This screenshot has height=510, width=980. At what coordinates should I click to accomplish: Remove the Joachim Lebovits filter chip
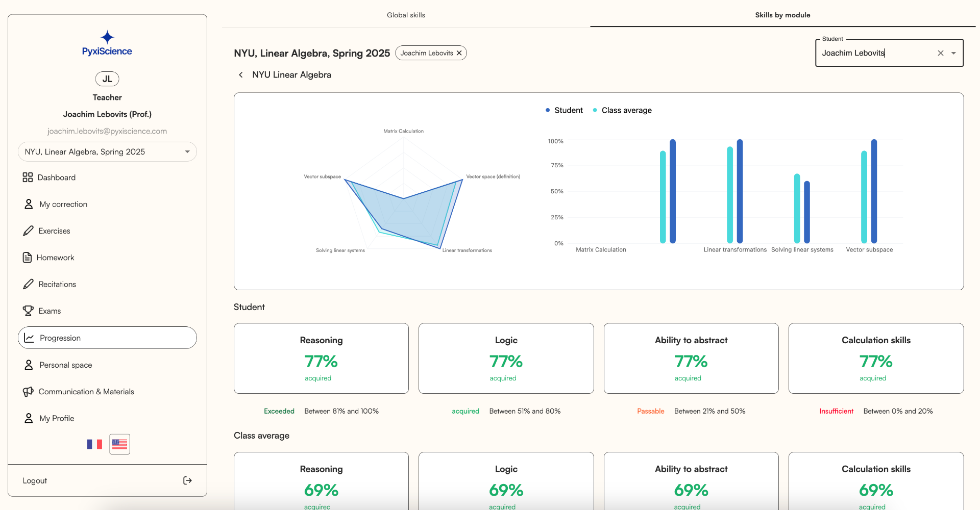coord(459,53)
